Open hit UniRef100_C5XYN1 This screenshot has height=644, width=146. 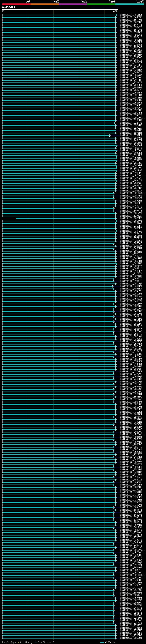[131, 53]
